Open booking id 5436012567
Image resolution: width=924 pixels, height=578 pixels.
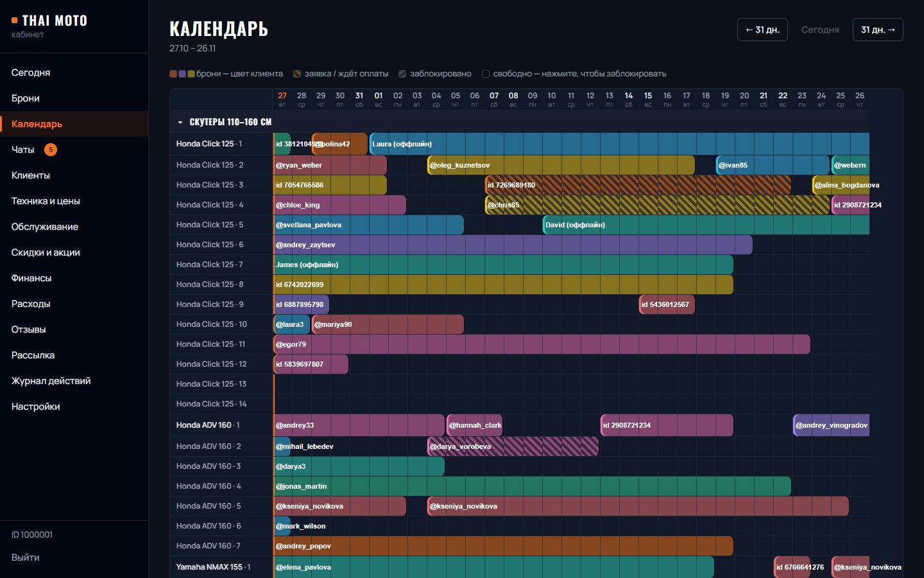[667, 304]
